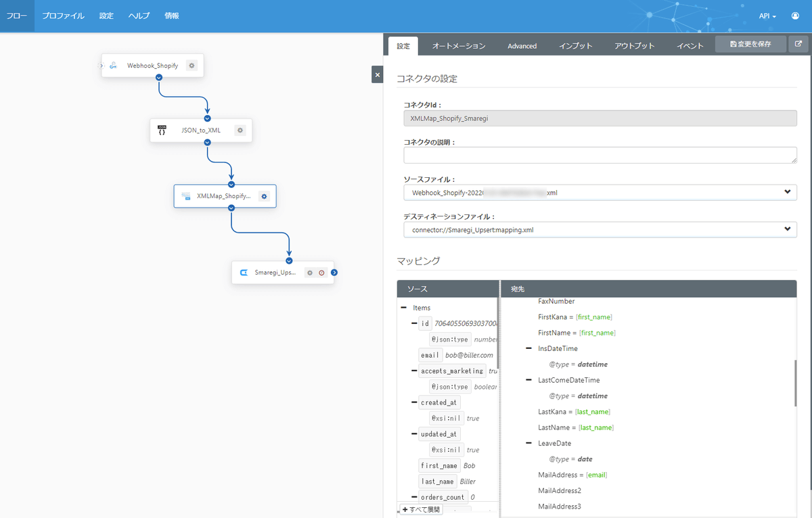Switch to the オートメーション tab
The image size is (812, 518).
coord(459,46)
